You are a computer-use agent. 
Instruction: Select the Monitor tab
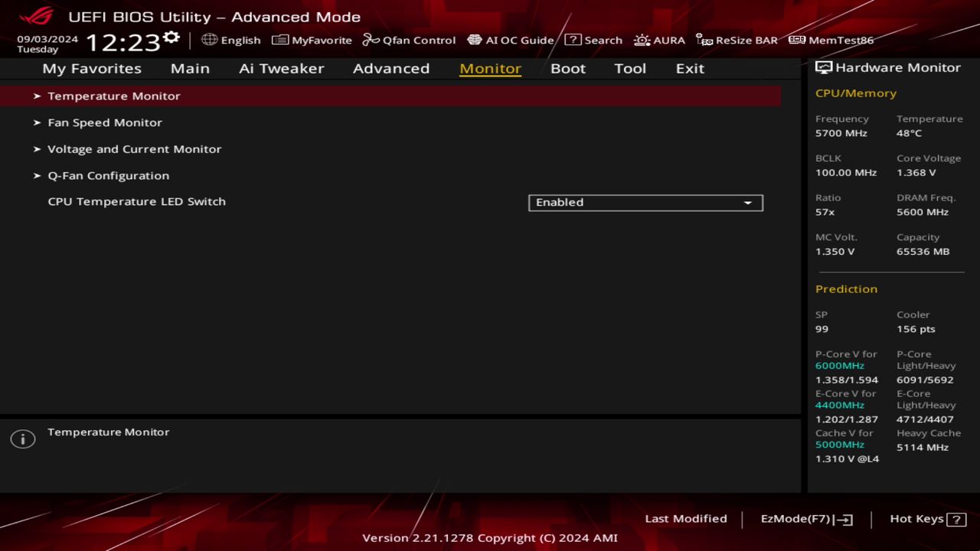(490, 68)
